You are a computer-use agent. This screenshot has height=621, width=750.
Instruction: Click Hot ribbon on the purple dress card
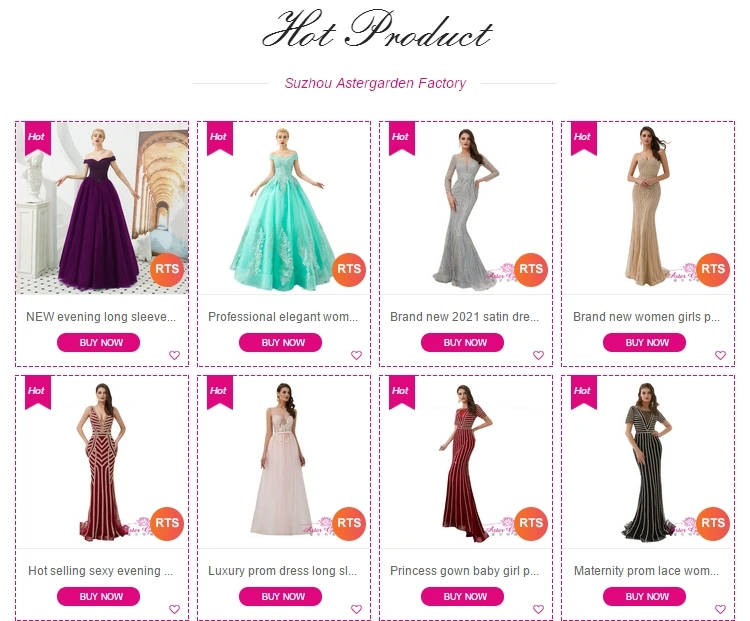(38, 138)
